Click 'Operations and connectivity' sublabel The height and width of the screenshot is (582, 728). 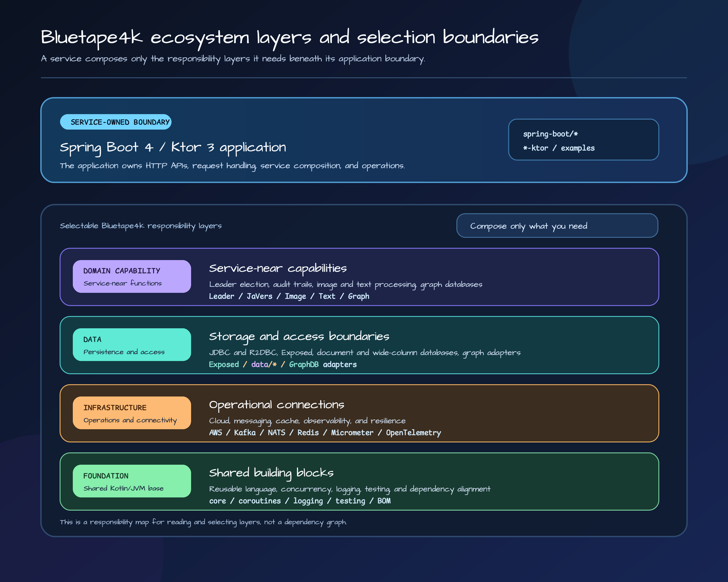click(130, 420)
